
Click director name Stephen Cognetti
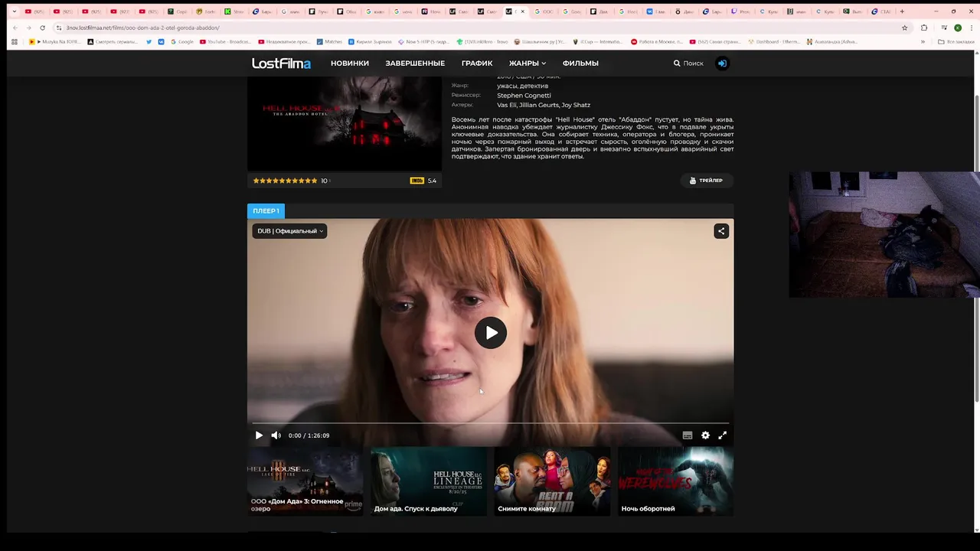click(x=524, y=96)
